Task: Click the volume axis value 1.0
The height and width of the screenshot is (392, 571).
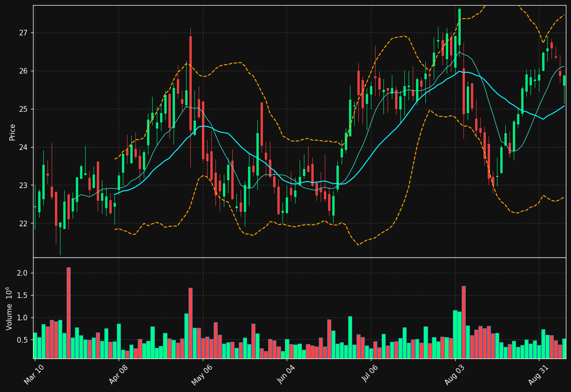Action: point(22,318)
